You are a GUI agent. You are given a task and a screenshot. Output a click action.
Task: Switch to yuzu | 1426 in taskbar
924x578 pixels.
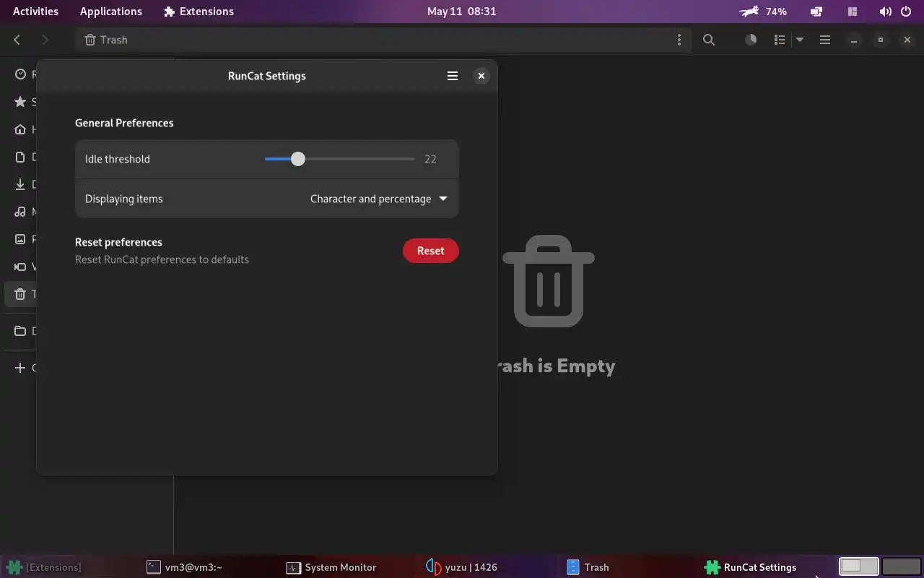point(462,567)
